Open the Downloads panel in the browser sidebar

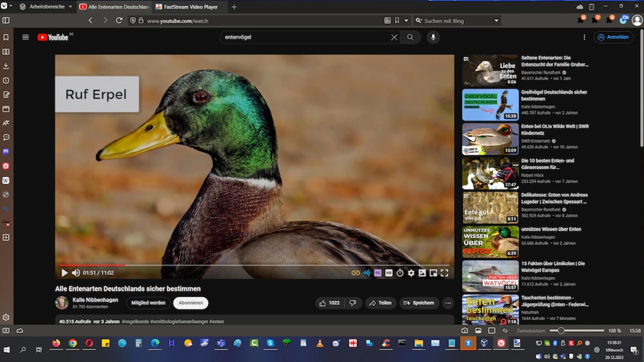6,66
